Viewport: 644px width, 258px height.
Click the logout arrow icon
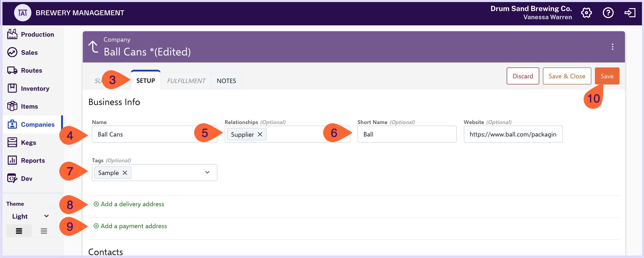pyautogui.click(x=630, y=13)
